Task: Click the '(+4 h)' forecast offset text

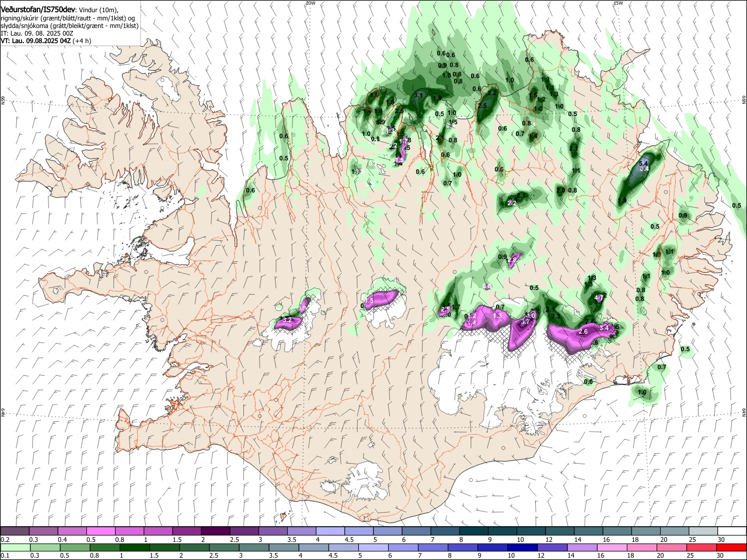Action: (82, 41)
